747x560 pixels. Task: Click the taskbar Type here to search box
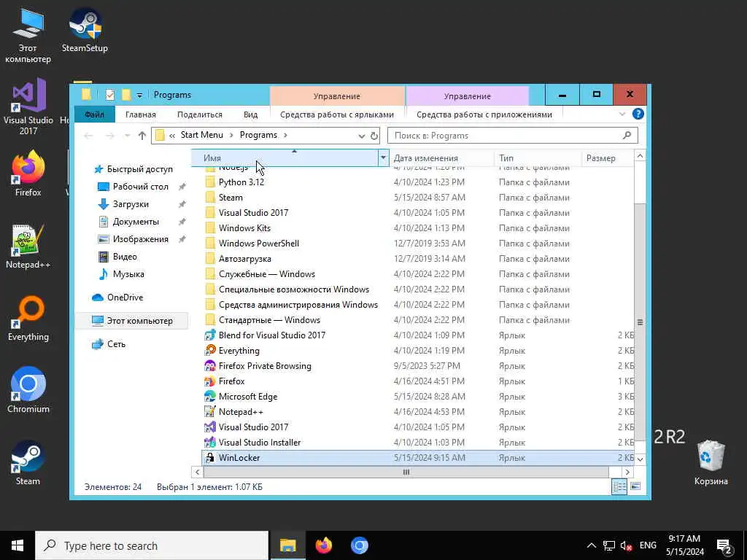[152, 545]
